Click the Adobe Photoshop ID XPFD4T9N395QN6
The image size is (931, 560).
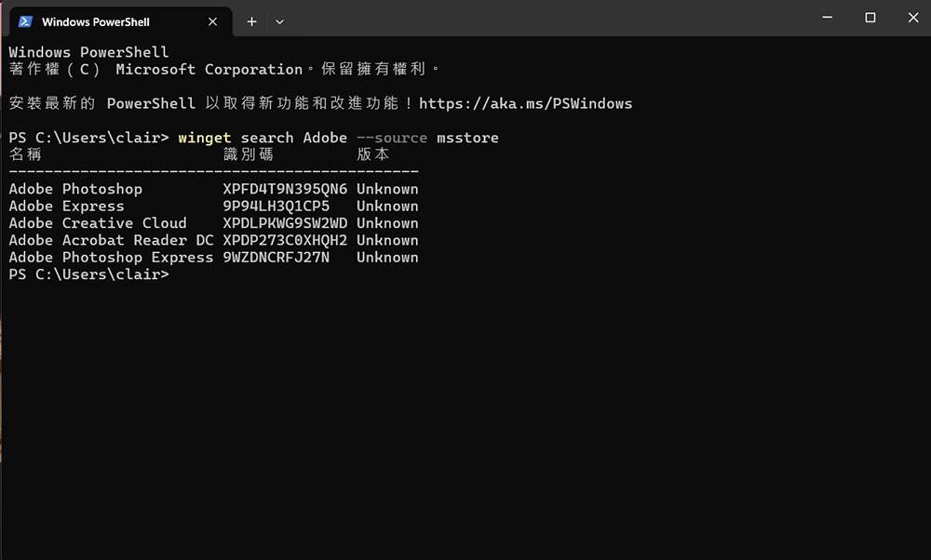coord(285,189)
